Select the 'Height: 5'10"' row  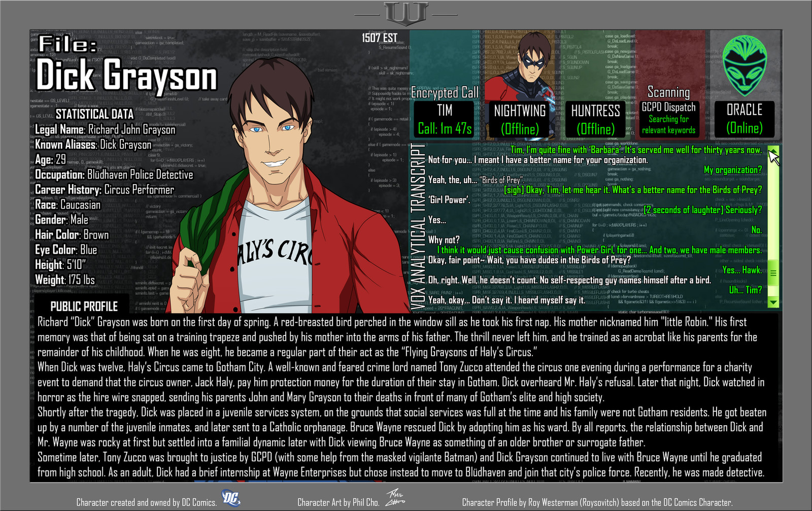pos(60,264)
